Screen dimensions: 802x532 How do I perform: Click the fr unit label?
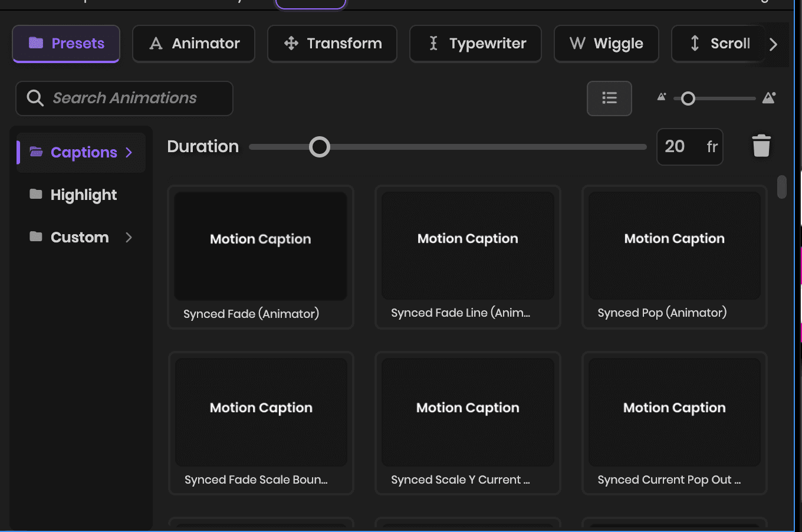(712, 147)
